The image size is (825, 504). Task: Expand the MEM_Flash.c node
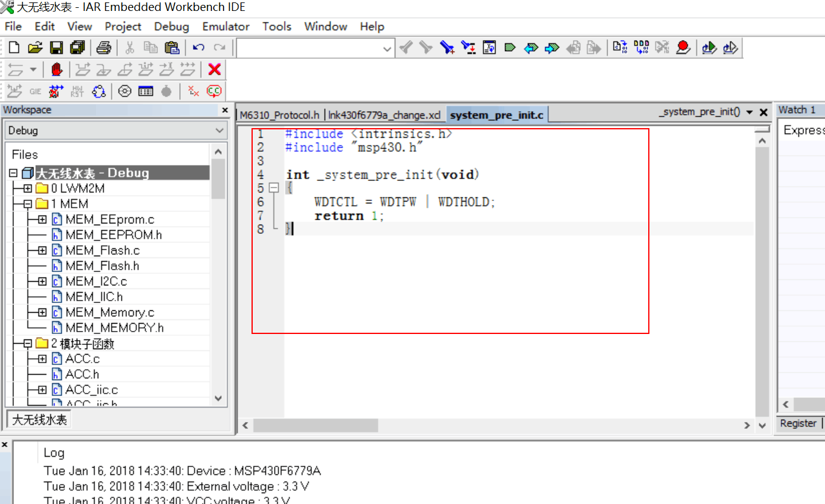click(x=42, y=250)
